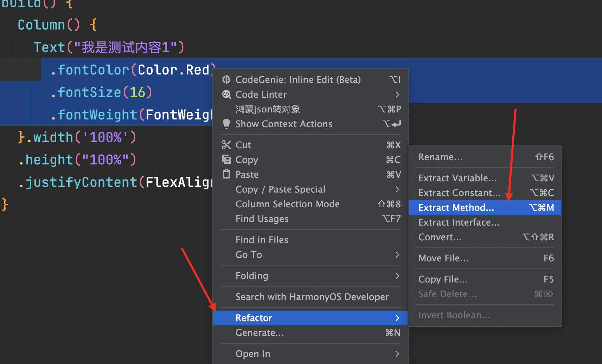Image resolution: width=602 pixels, height=364 pixels.
Task: Expand the Code Linter submenu arrow
Action: pos(397,95)
